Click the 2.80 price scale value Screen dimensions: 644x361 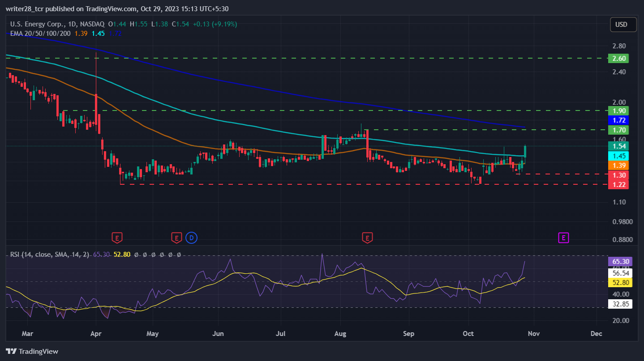[618, 46]
